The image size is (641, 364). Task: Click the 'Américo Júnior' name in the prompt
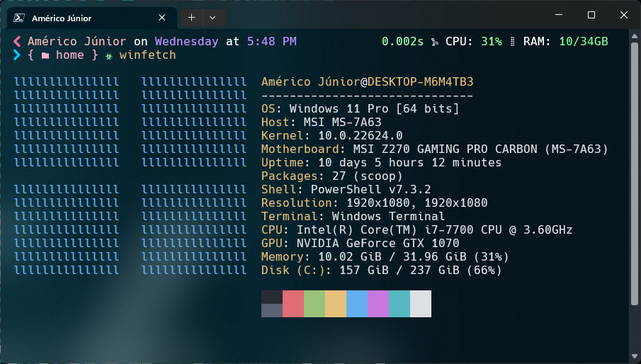77,41
